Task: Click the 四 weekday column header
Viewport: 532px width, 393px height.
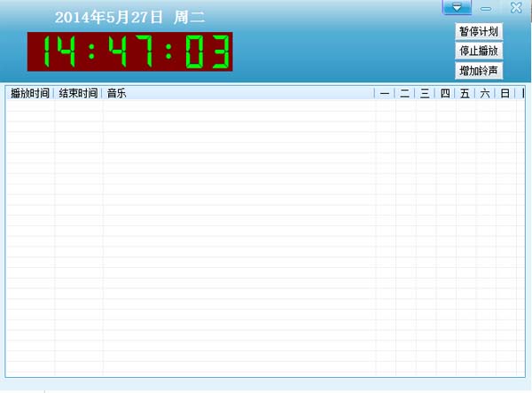Action: (x=445, y=93)
